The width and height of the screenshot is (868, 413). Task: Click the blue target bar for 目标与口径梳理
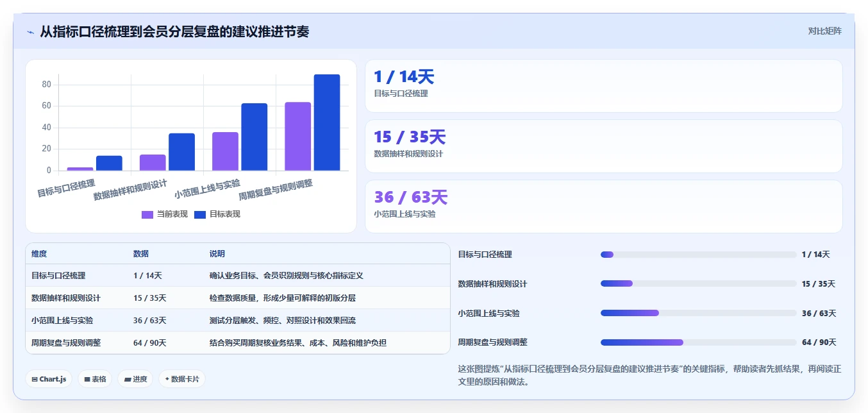109,164
